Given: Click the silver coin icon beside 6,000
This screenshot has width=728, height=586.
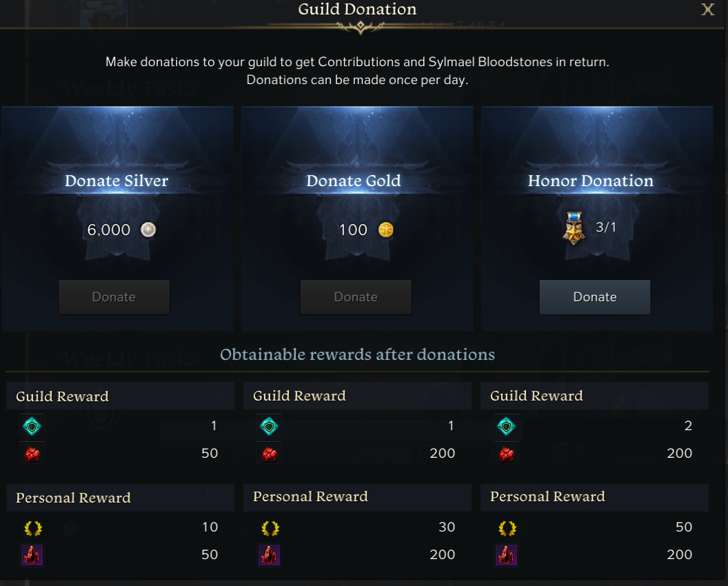Looking at the screenshot, I should (x=148, y=230).
